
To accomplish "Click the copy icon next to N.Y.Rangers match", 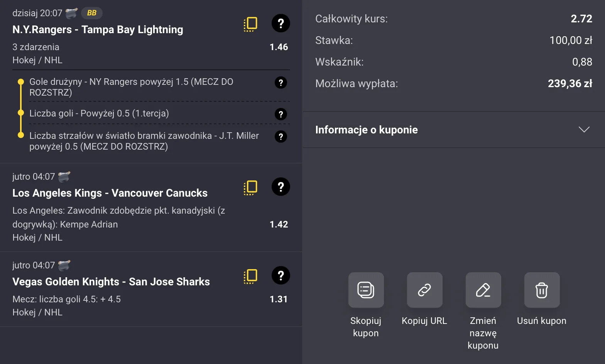I will point(250,24).
